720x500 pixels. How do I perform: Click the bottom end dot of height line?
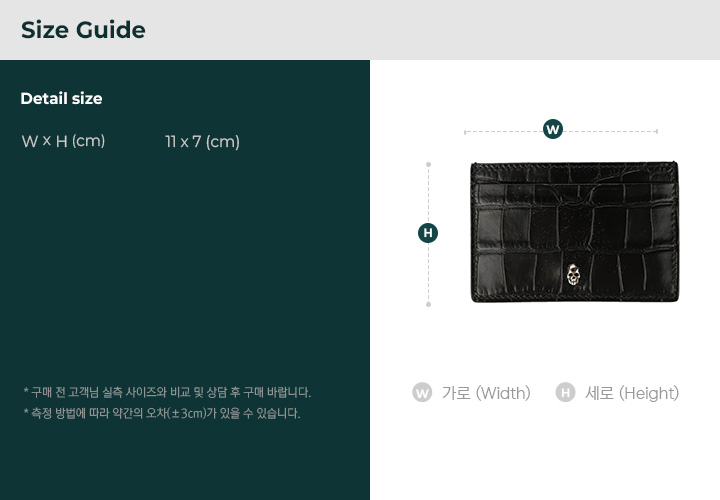(428, 304)
